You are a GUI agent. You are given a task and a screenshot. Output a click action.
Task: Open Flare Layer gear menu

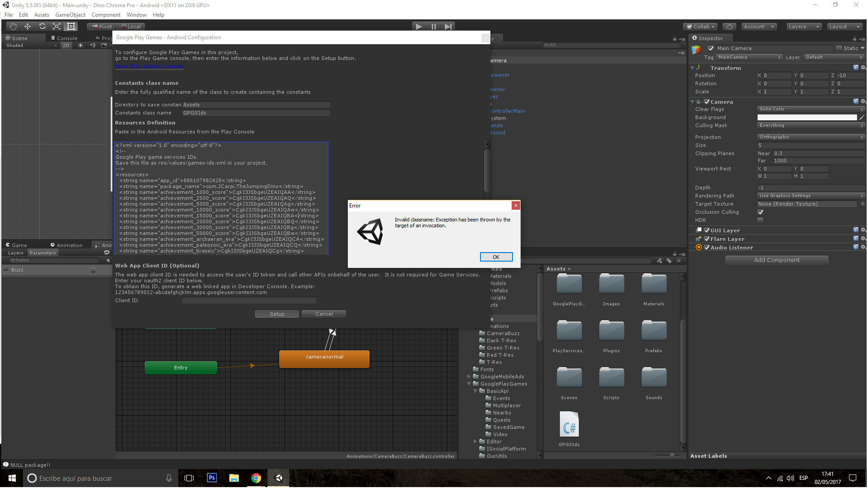863,239
